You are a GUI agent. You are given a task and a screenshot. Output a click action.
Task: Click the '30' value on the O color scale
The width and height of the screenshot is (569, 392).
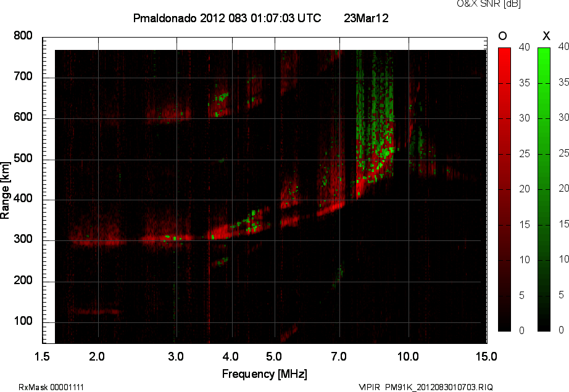pyautogui.click(x=525, y=118)
